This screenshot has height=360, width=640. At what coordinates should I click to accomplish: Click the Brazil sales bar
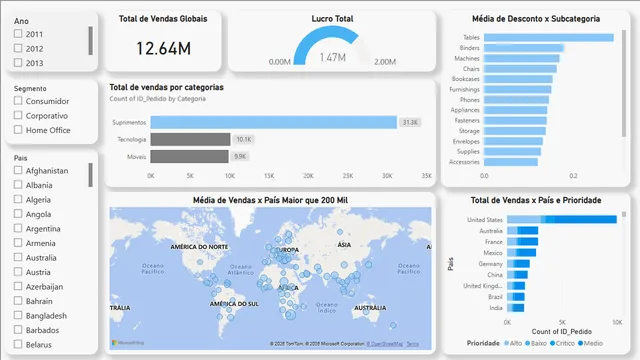tap(516, 297)
